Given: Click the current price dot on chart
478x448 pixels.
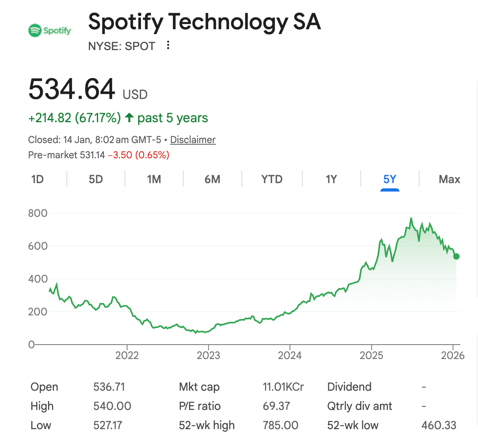Looking at the screenshot, I should coord(456,256).
